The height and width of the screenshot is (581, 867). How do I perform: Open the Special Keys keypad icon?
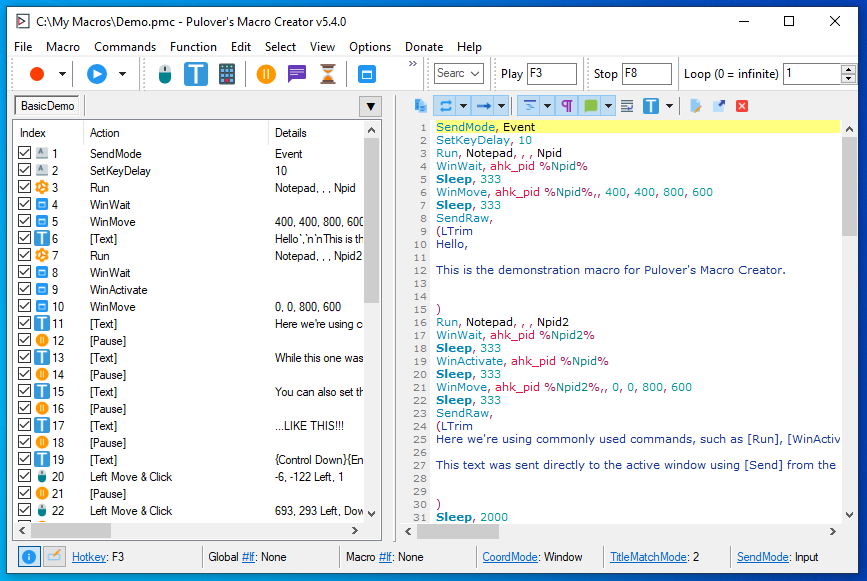click(x=227, y=74)
